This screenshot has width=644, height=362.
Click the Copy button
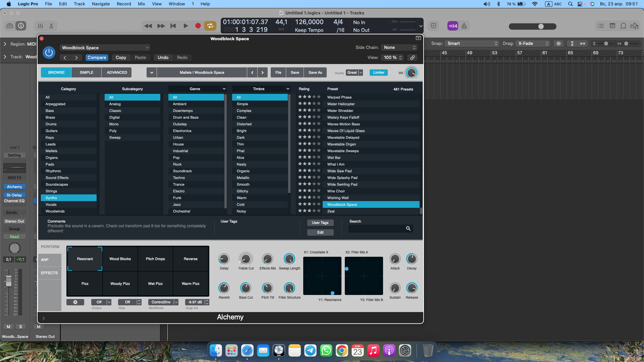pos(121,58)
